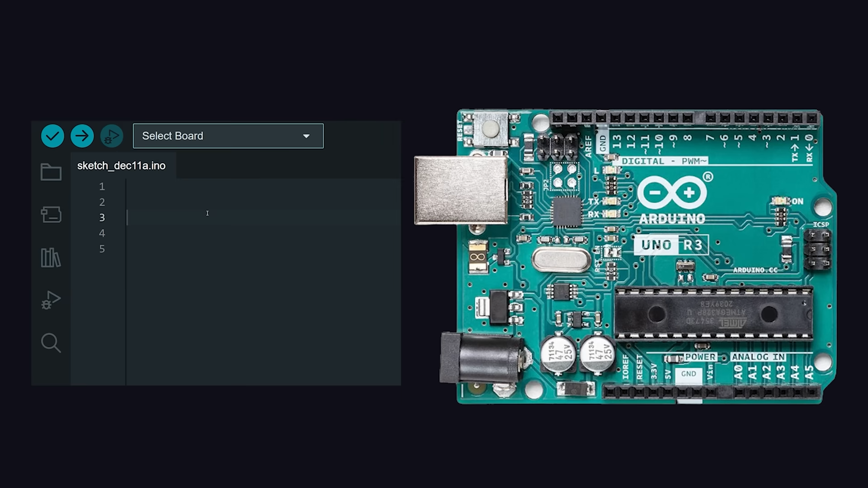
Task: Choose a board from the Select Board combo box
Action: (228, 136)
